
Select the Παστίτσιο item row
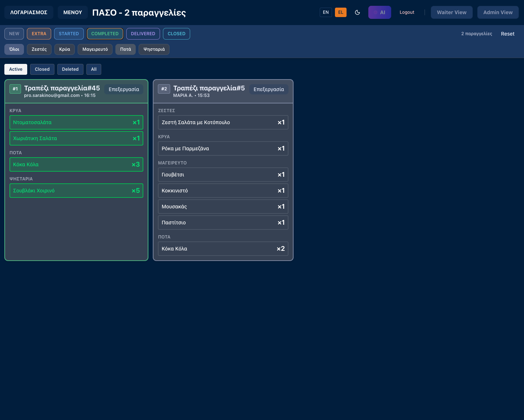click(223, 223)
